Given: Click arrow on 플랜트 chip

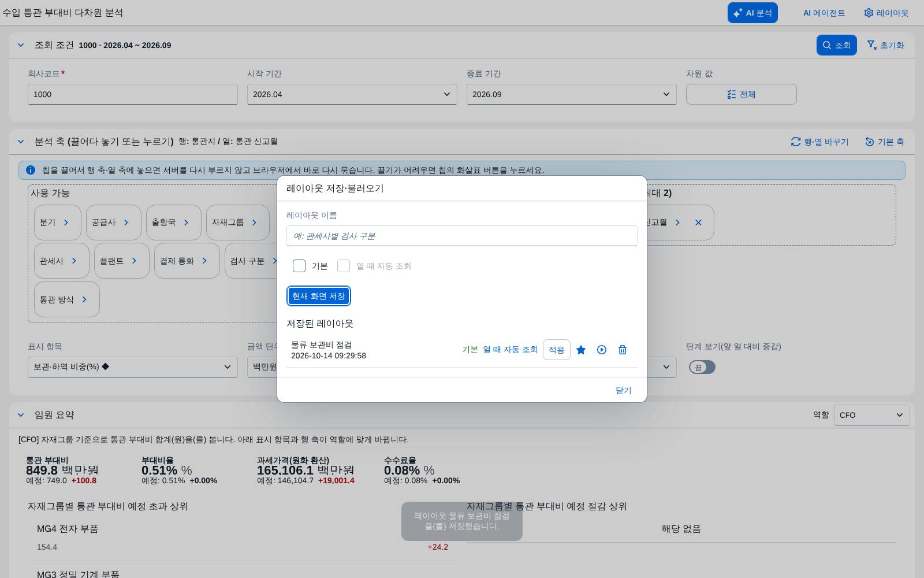Looking at the screenshot, I should (134, 261).
